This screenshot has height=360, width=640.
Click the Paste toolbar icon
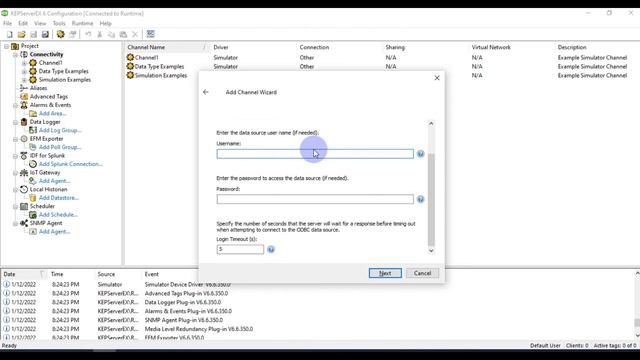click(123, 34)
